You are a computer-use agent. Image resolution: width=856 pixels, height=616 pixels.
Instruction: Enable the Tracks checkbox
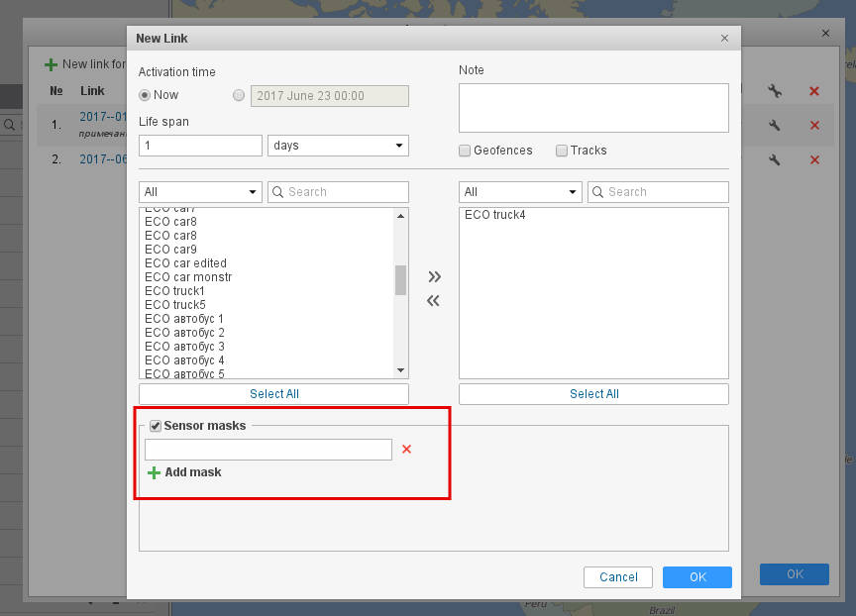point(562,151)
